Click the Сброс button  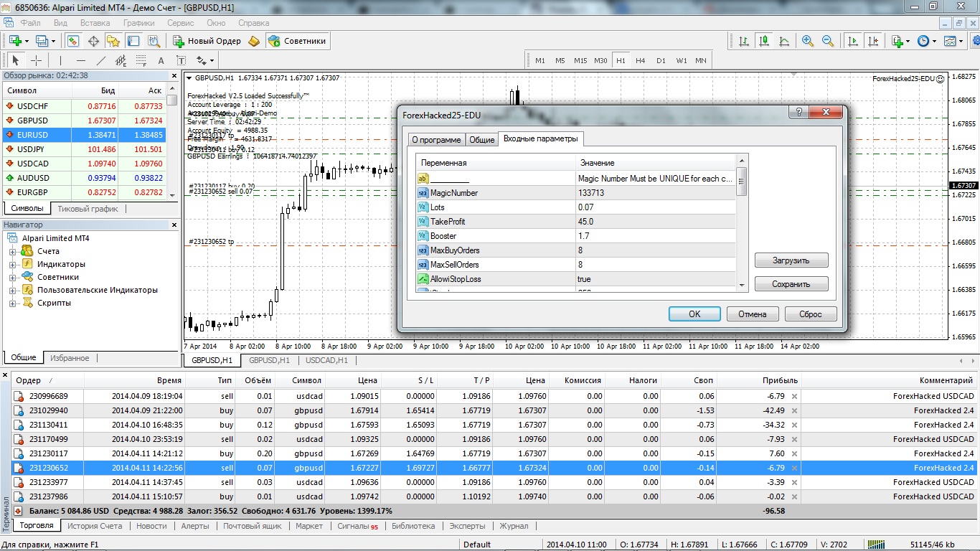(x=811, y=314)
